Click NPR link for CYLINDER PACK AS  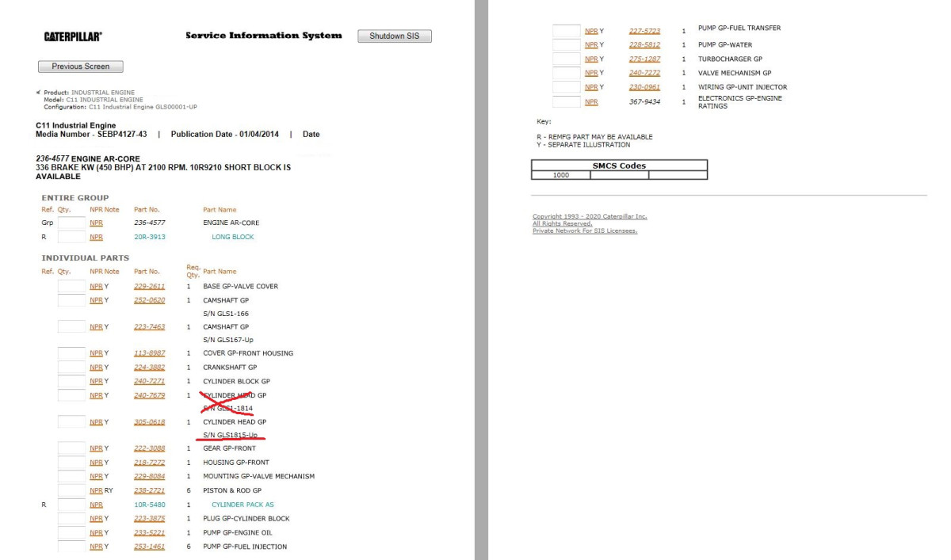pyautogui.click(x=96, y=505)
